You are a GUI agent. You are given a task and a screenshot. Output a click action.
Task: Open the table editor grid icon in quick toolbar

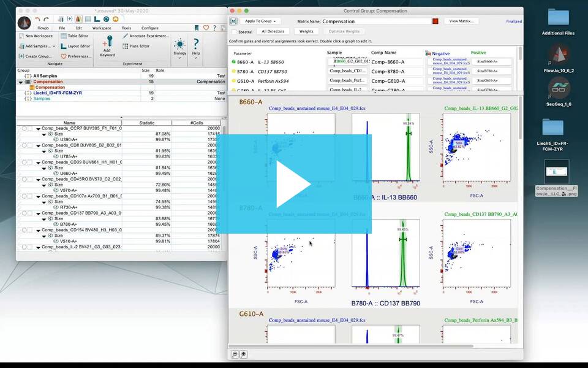(x=88, y=19)
